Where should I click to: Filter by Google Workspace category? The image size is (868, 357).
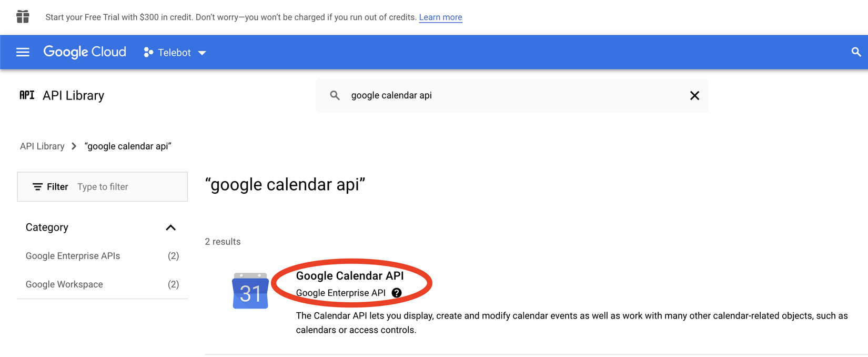pyautogui.click(x=64, y=284)
